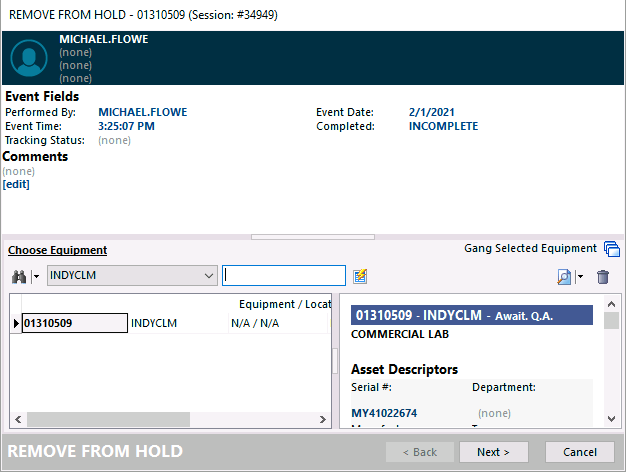The width and height of the screenshot is (627, 472).
Task: Click the Completed value INCOMPLETE
Action: point(443,126)
